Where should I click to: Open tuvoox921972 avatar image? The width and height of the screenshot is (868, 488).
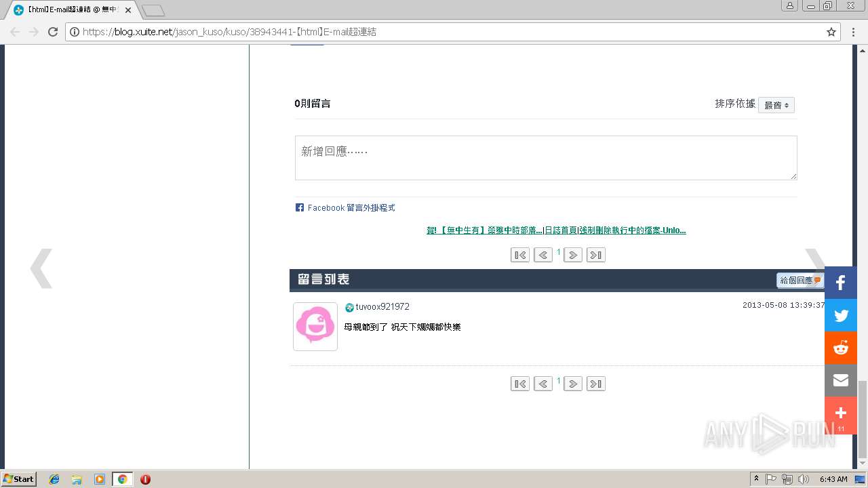click(x=315, y=327)
